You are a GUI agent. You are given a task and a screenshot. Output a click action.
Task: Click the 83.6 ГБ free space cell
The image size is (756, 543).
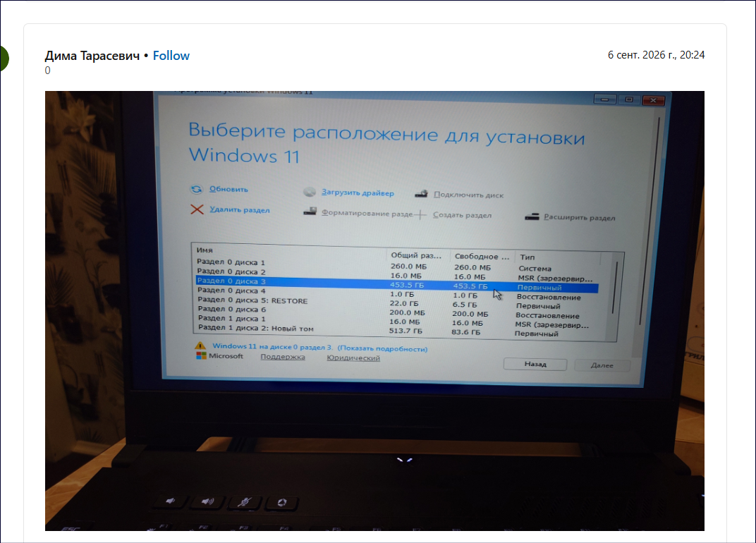(x=465, y=332)
